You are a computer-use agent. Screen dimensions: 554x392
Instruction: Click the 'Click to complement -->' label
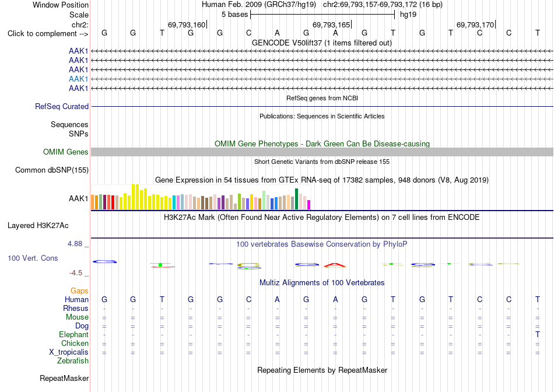point(48,34)
